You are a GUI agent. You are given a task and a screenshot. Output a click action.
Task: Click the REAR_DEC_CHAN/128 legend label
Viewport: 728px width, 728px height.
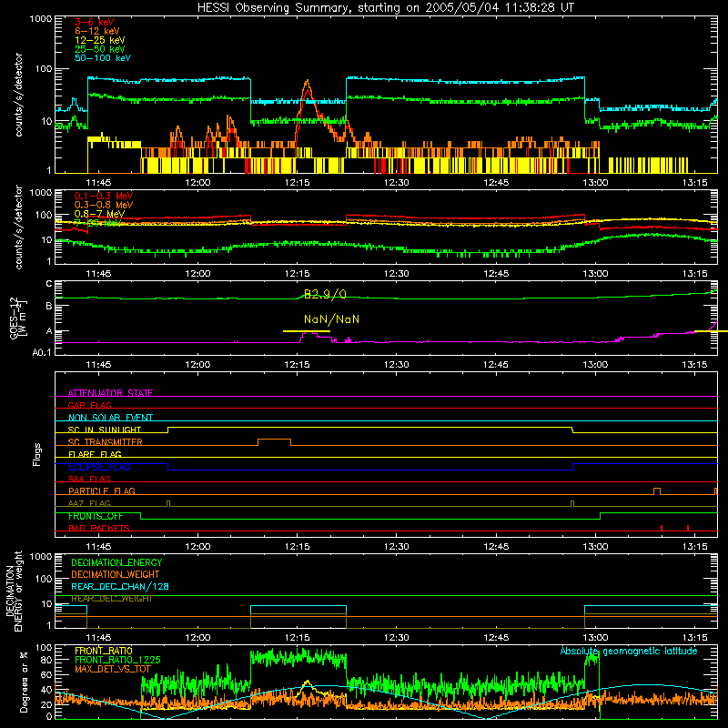point(120,586)
